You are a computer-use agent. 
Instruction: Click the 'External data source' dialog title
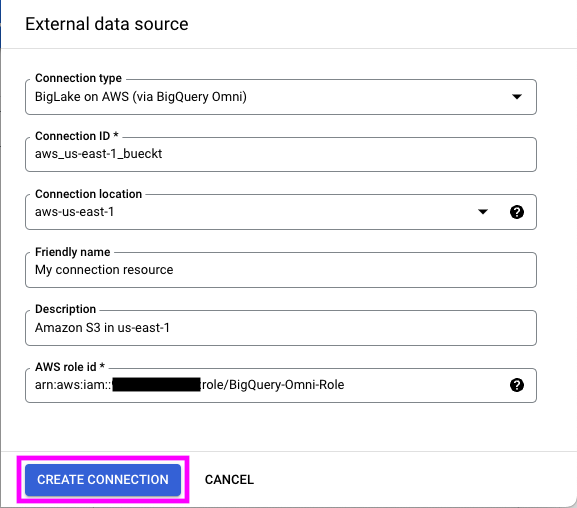(107, 24)
